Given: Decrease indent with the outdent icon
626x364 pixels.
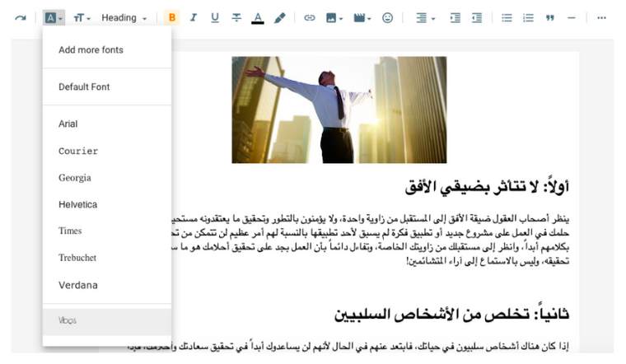Looking at the screenshot, I should tap(477, 17).
